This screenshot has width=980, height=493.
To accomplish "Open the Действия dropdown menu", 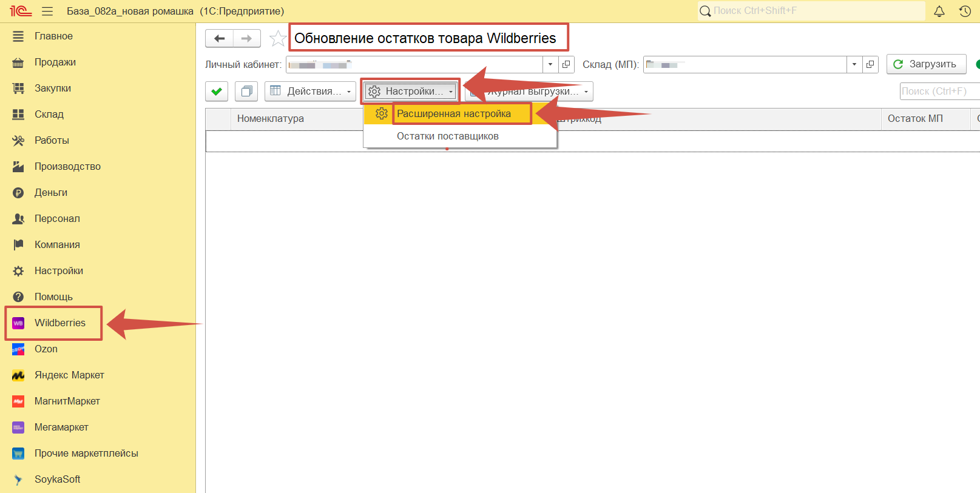I will tap(310, 92).
